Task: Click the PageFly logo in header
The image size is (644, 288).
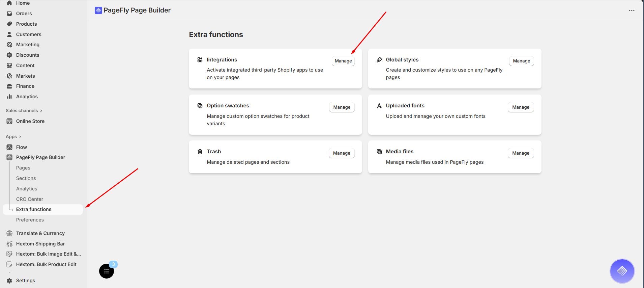Action: (x=98, y=10)
